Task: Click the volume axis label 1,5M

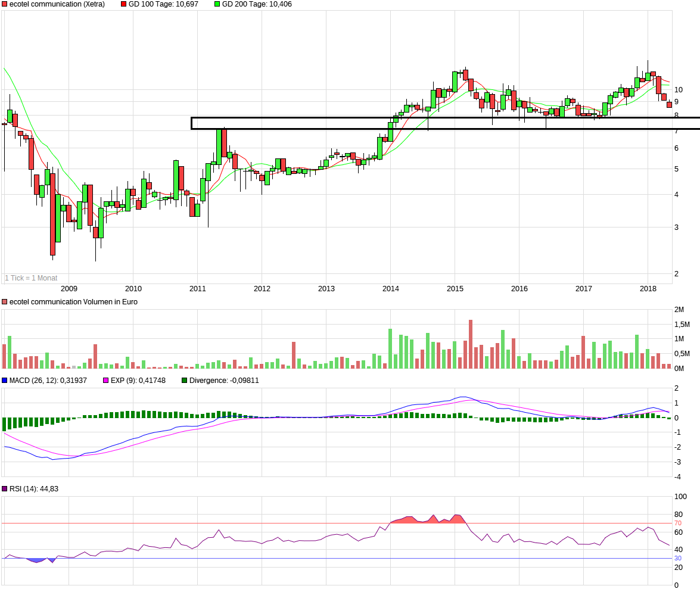Action: coord(682,324)
